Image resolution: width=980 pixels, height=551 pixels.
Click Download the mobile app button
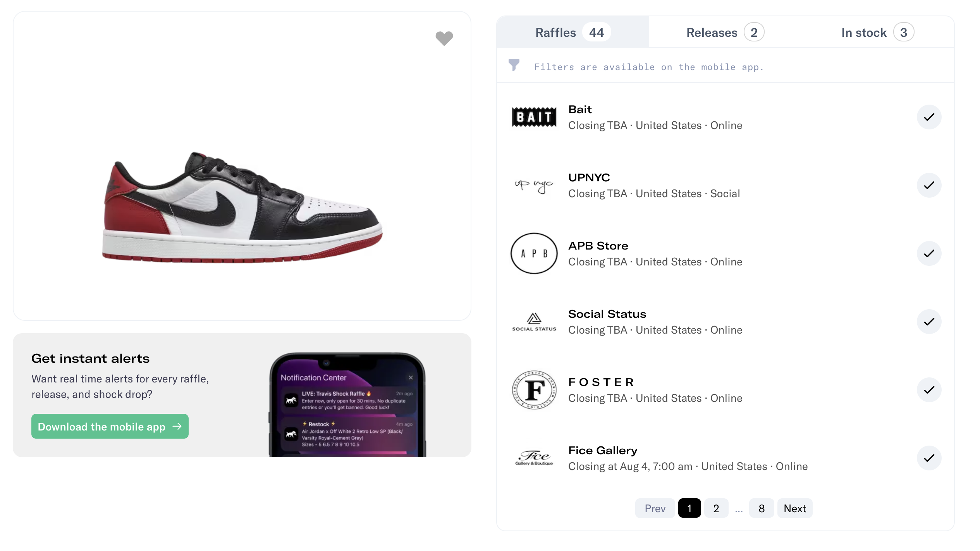tap(110, 426)
